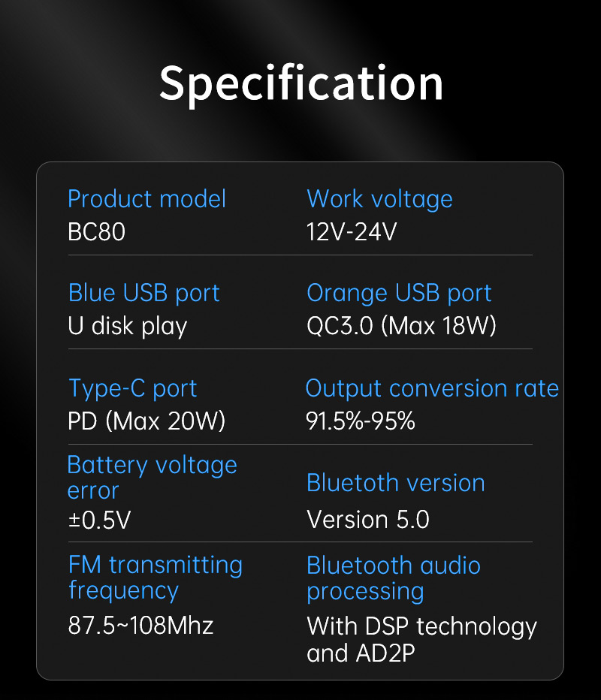
Task: Click the 87.5~108Mhz value
Action: 140,625
